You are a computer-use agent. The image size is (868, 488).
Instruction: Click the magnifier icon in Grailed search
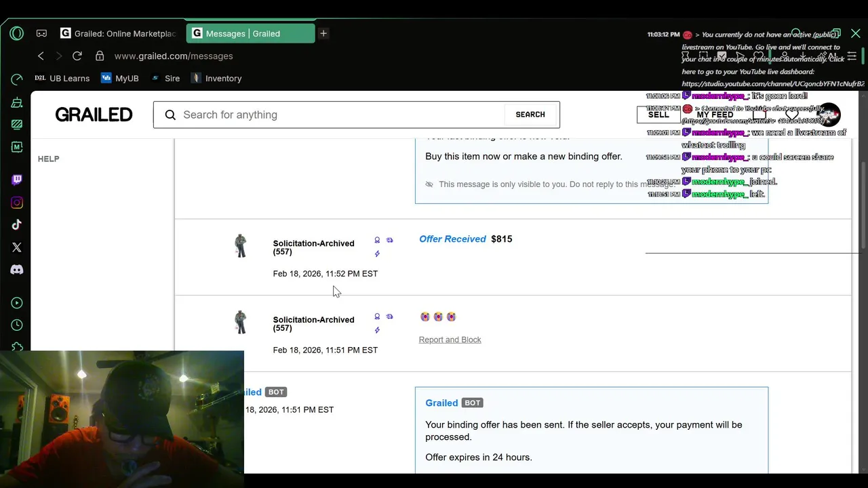click(x=170, y=115)
